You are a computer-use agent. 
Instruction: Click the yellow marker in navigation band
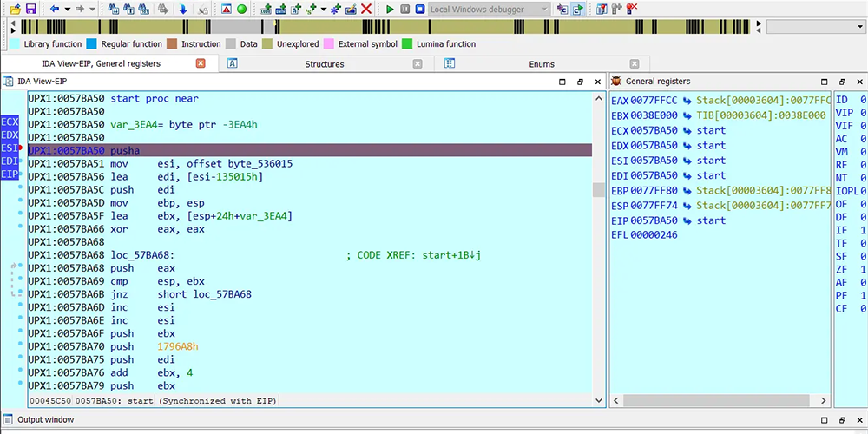(275, 23)
